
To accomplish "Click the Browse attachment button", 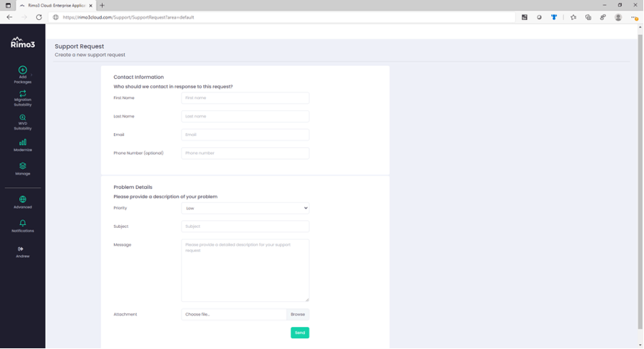I will point(298,314).
